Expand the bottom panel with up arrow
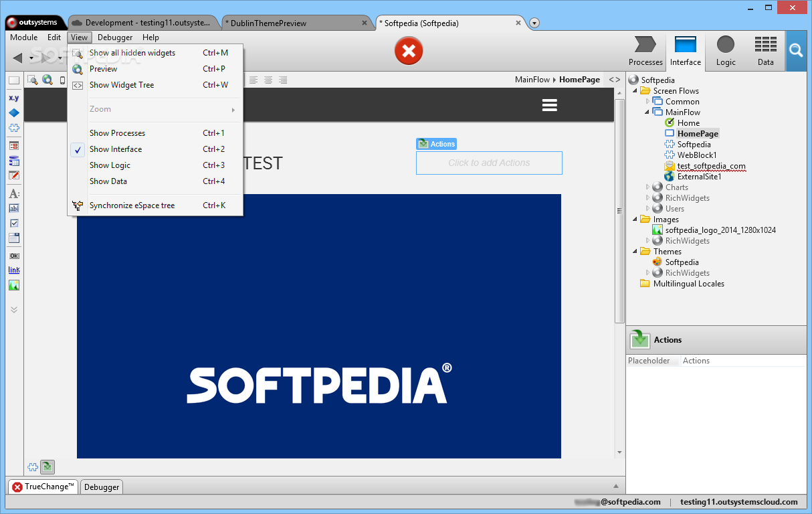Viewport: 812px width, 514px height. pos(615,486)
